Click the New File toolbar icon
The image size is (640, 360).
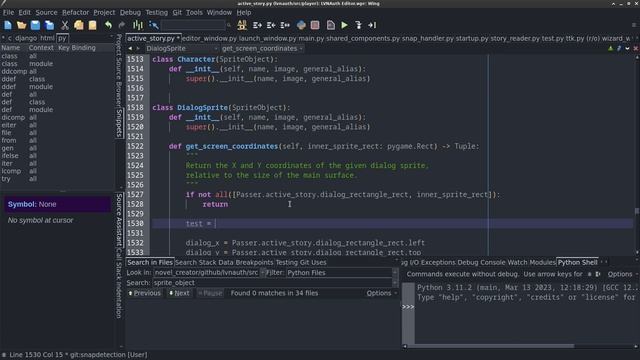(8, 25)
